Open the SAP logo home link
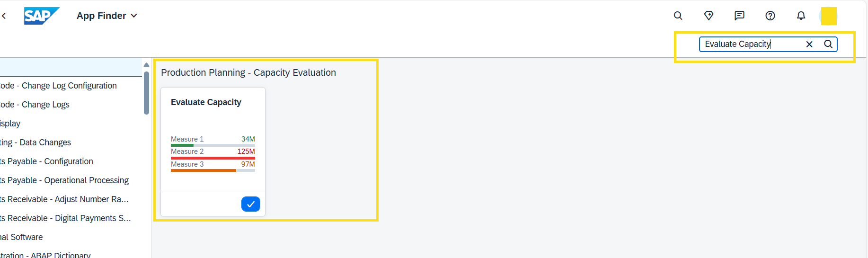 (x=42, y=16)
